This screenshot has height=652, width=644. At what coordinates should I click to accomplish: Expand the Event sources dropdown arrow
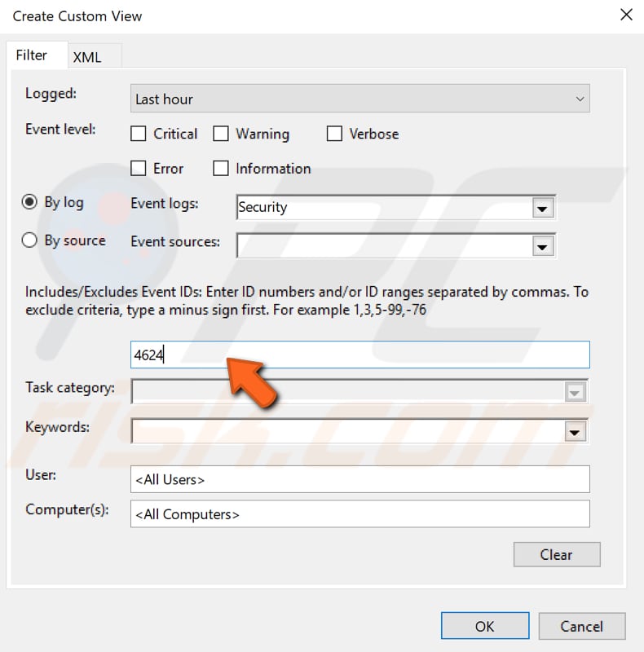tap(542, 247)
